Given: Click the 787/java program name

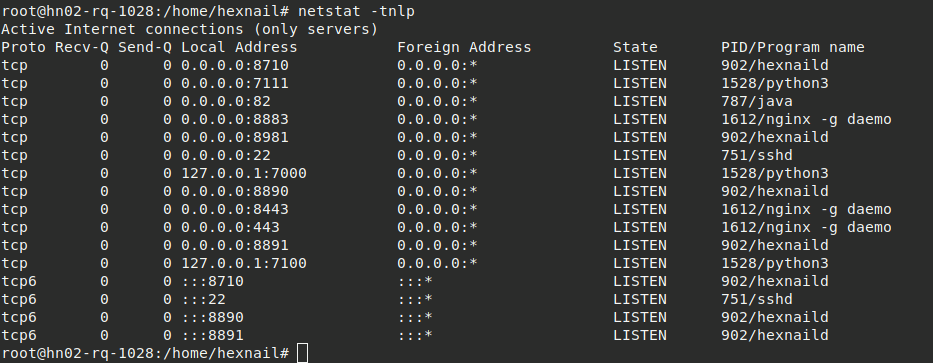Looking at the screenshot, I should pos(757,101).
